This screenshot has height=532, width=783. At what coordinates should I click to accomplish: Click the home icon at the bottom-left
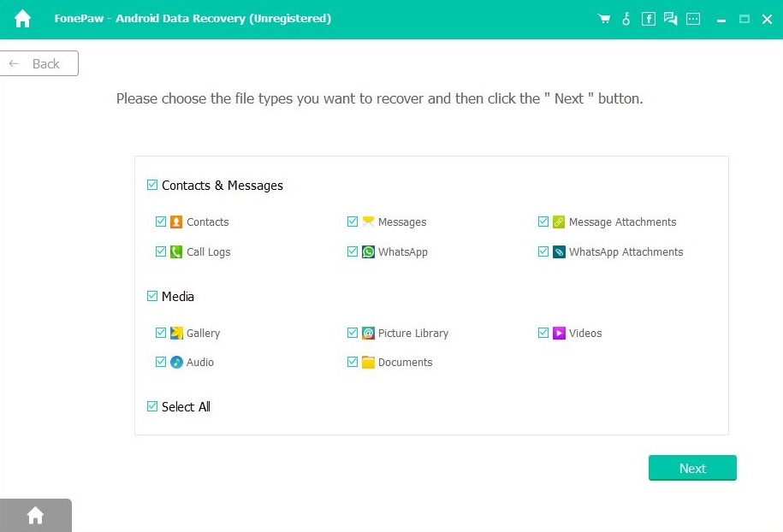[x=35, y=515]
